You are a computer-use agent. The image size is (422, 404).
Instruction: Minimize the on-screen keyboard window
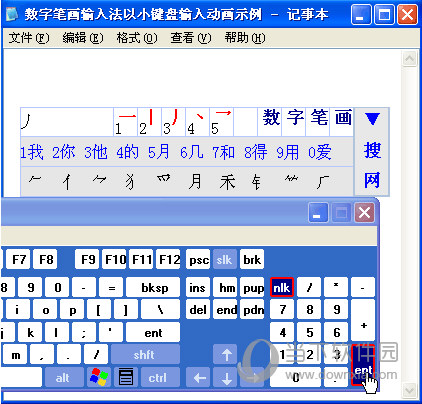click(x=318, y=212)
